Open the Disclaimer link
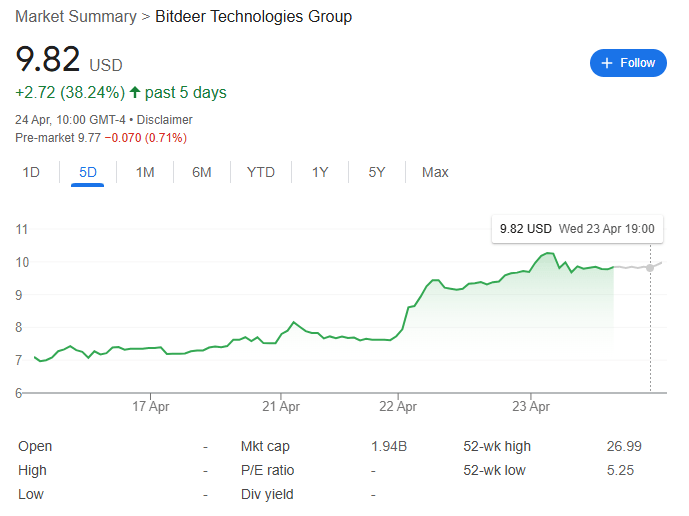 [165, 120]
